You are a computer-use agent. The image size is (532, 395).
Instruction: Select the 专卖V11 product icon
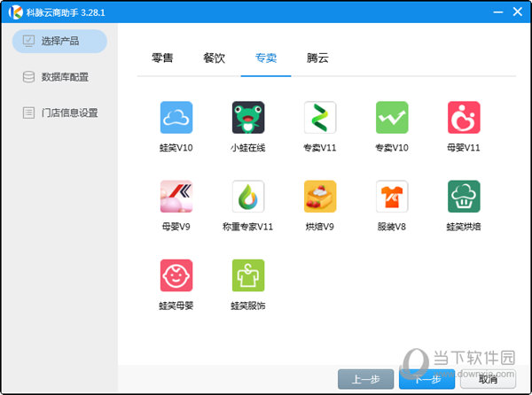pos(320,117)
